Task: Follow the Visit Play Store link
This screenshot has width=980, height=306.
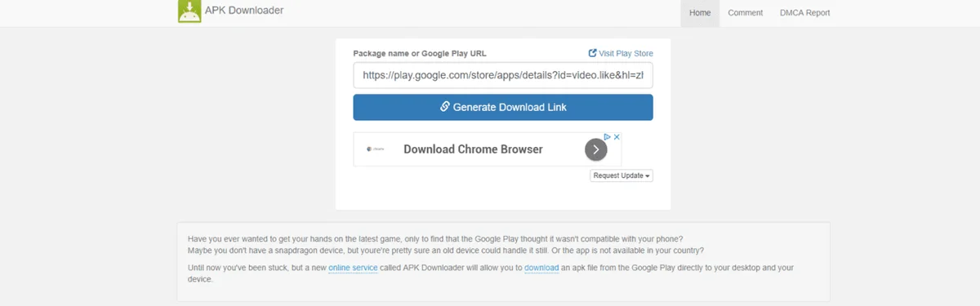Action: pos(621,53)
